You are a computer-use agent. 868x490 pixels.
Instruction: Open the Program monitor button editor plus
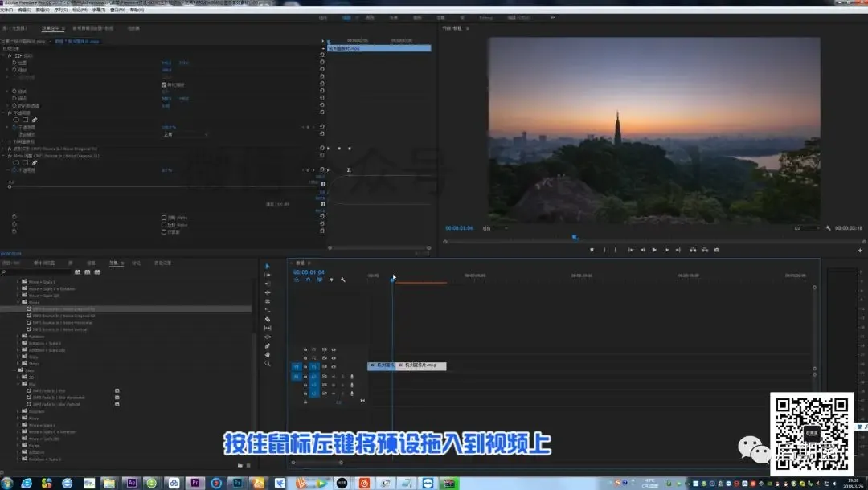(x=860, y=250)
